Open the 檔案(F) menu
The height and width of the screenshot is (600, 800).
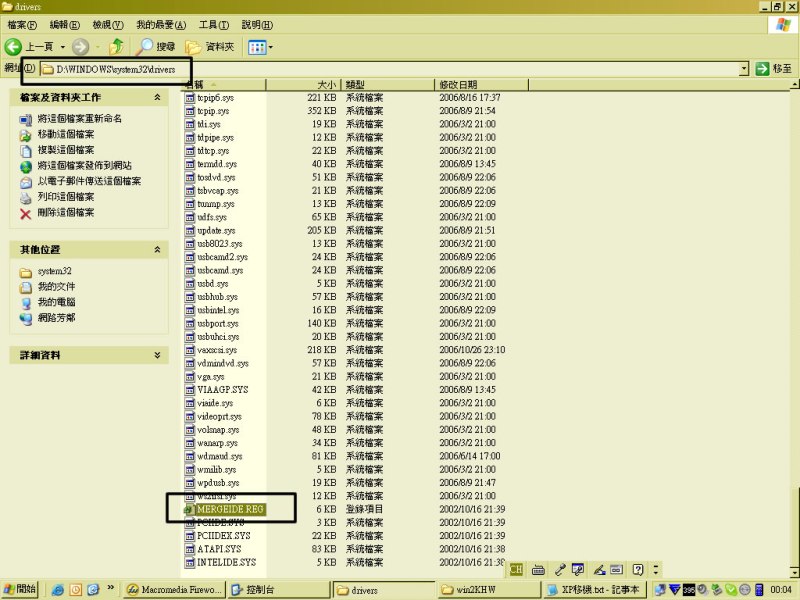tap(22, 24)
